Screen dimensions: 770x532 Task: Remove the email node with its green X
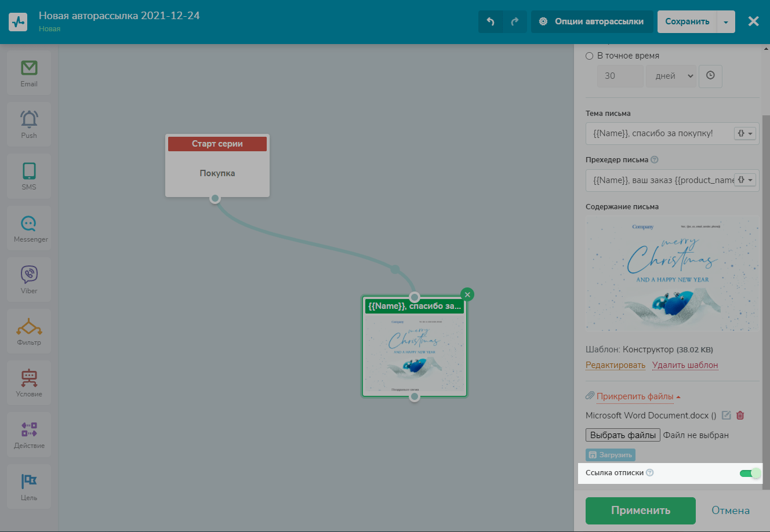pyautogui.click(x=467, y=294)
